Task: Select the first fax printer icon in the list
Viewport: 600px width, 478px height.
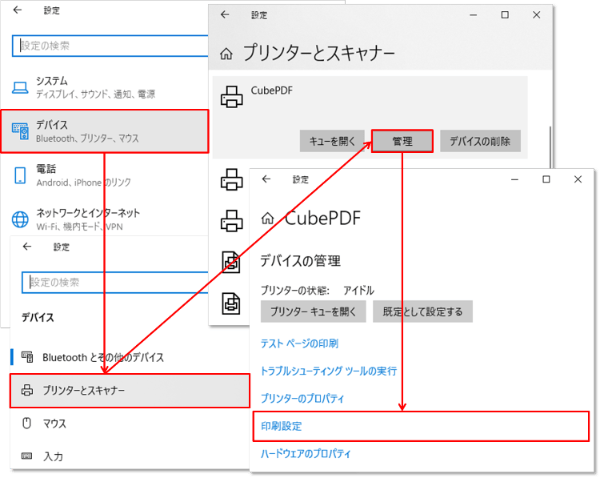Action: 231,262
